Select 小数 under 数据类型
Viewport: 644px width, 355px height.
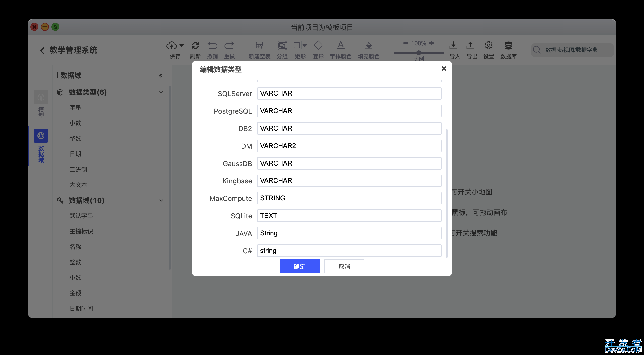pyautogui.click(x=75, y=123)
